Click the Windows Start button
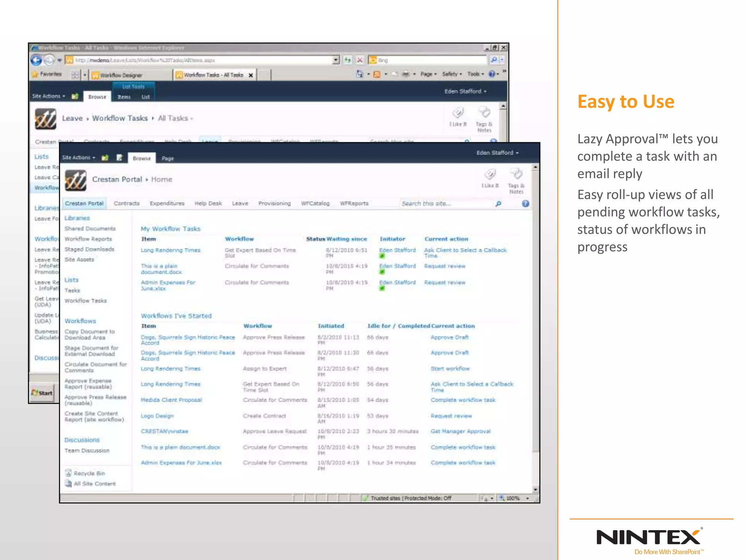Screen dimensions: 747x560 [x=42, y=393]
